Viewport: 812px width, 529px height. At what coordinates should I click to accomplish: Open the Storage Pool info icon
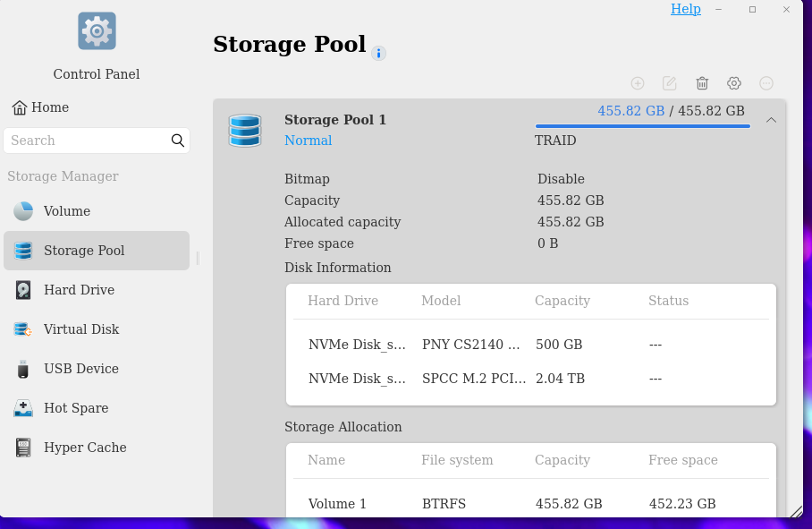click(378, 54)
